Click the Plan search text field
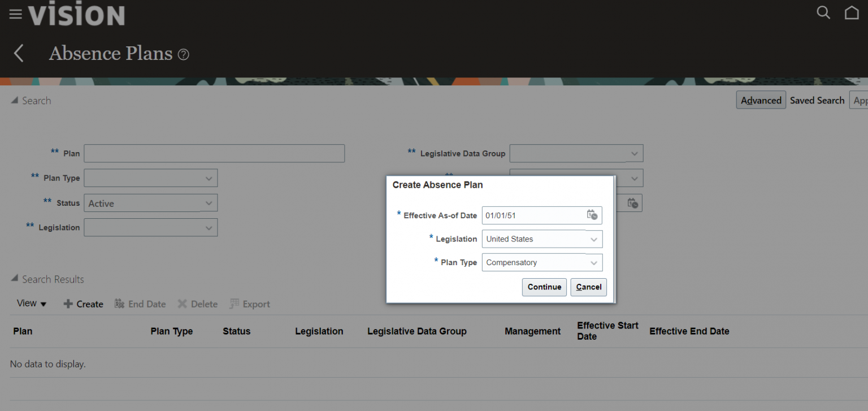Viewport: 868px width, 411px height. tap(214, 153)
